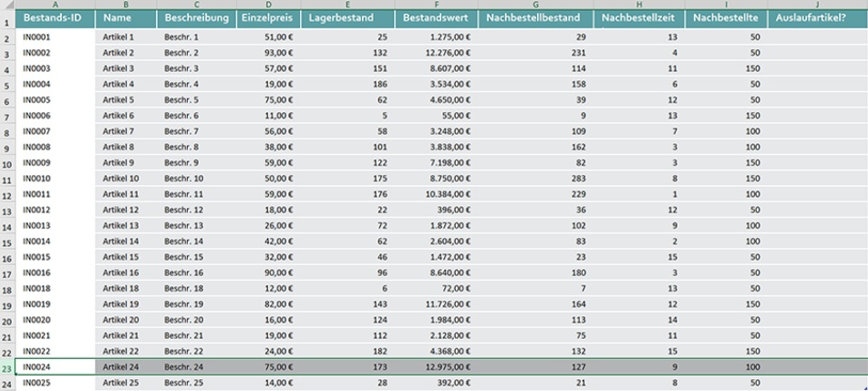Select Nachbestellbestand cell 180
868x391 pixels.
536,273
